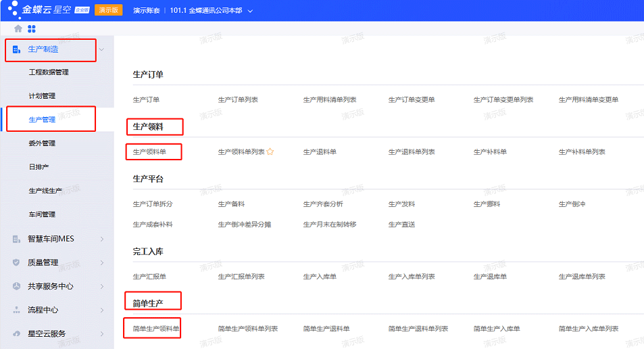Click the orange 演示版 badge
This screenshot has height=349, width=644.
[108, 10]
